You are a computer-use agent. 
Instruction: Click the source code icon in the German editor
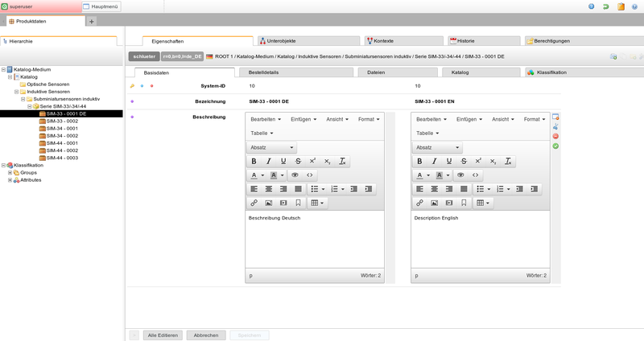click(310, 175)
